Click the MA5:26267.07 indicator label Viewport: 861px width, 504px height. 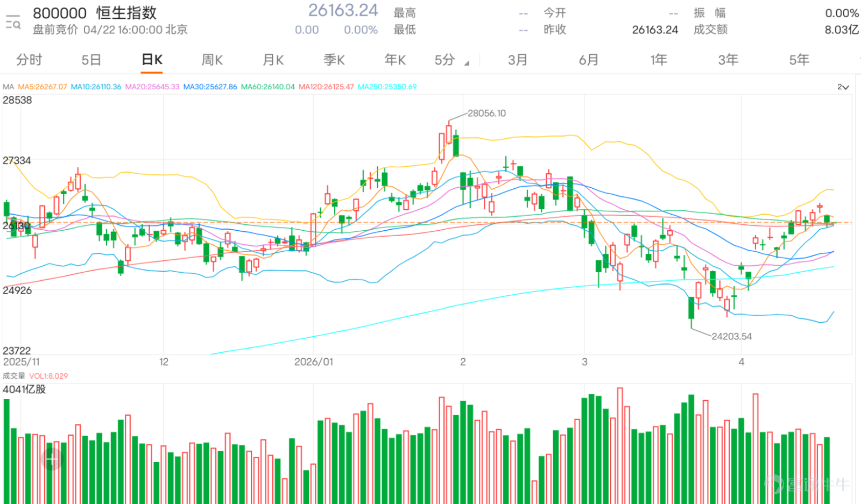[x=43, y=87]
